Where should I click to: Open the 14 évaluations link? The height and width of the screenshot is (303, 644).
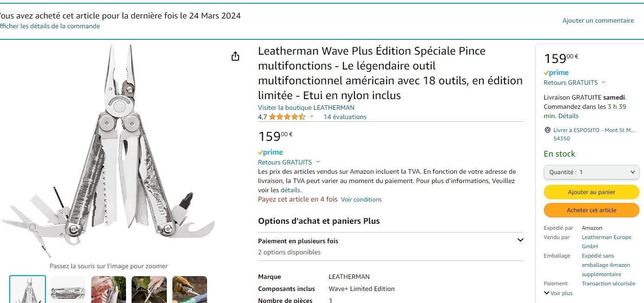[x=345, y=117]
